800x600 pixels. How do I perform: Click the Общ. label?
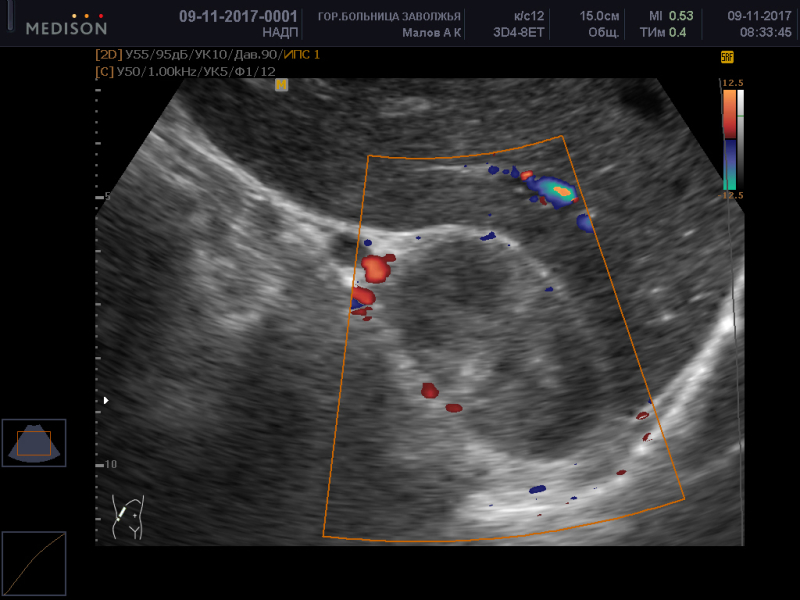click(604, 33)
